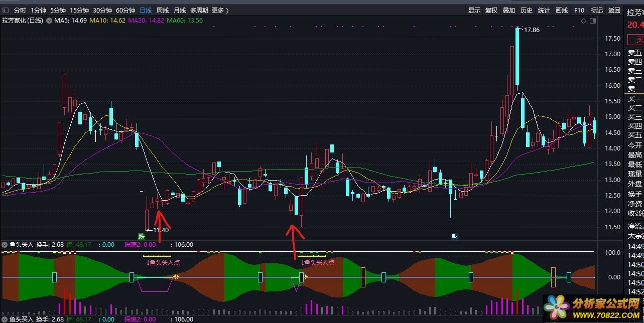The image size is (644, 323).
Task: Click the second ↓鱼头买入点 signal label
Action: pos(317,262)
